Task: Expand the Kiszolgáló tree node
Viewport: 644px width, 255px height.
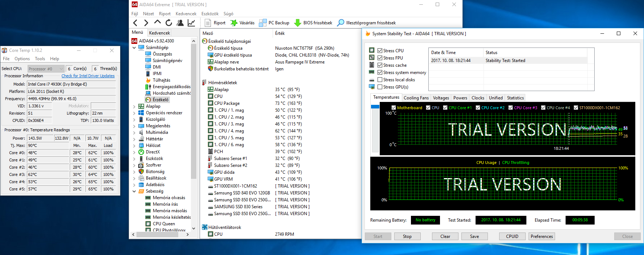Action: point(134,119)
